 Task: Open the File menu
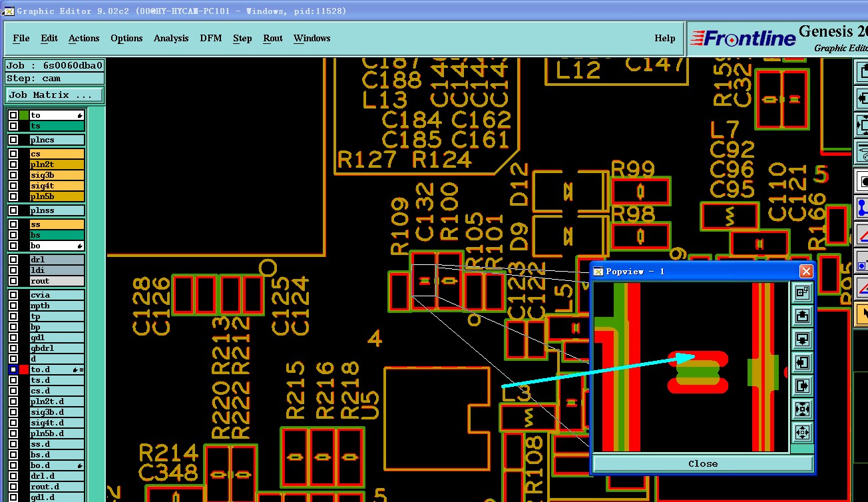click(21, 38)
